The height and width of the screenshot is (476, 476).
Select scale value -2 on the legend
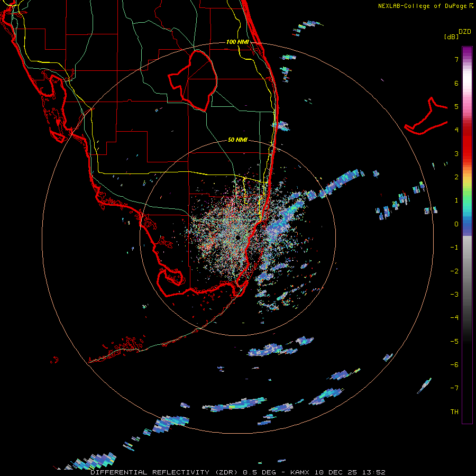(454, 271)
